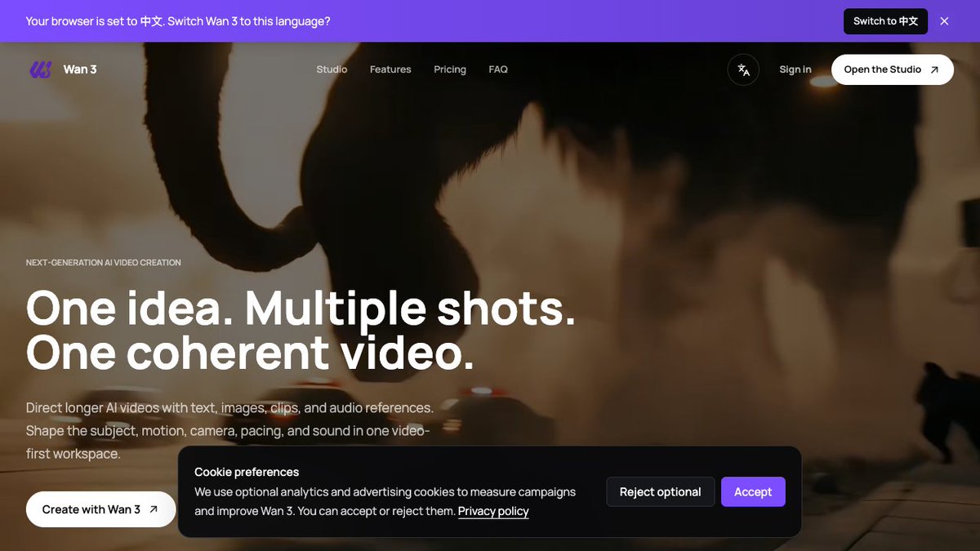Image resolution: width=980 pixels, height=551 pixels.
Task: Click the 'Direct longer AI videos' description paragraph
Action: point(229,430)
